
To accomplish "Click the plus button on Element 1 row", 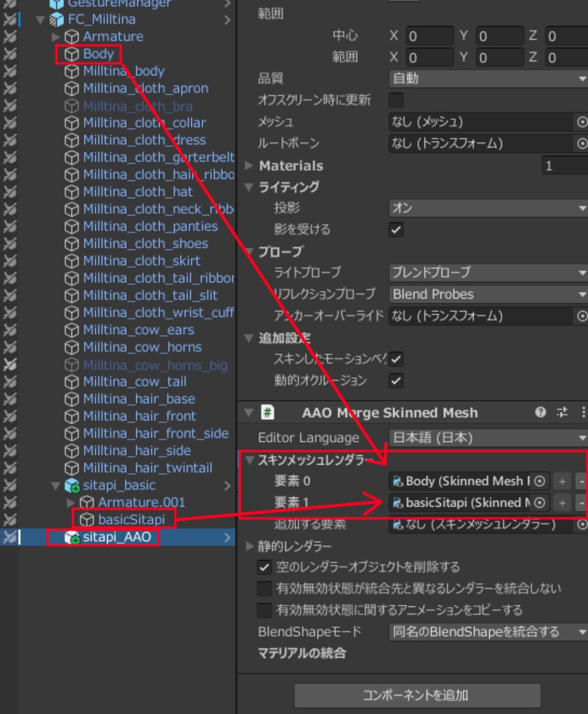I will (562, 503).
